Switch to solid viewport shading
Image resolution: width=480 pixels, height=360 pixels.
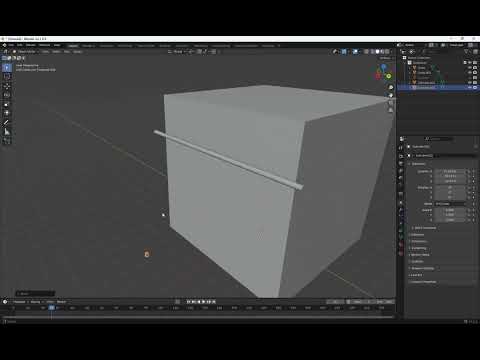click(x=377, y=52)
